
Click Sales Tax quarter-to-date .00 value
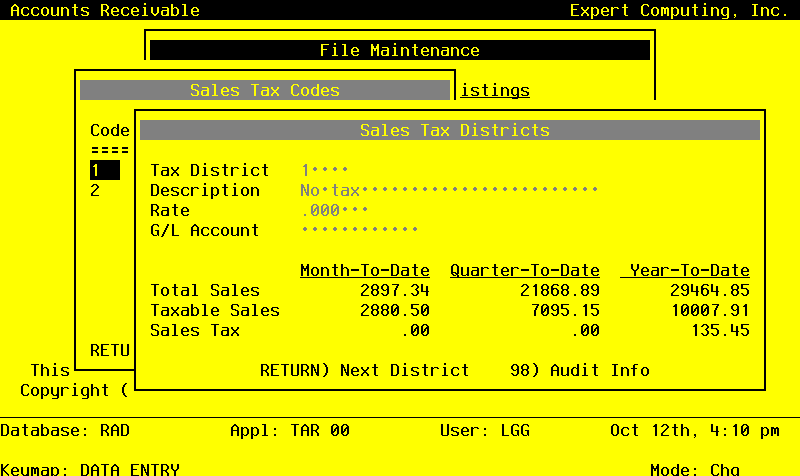point(585,330)
